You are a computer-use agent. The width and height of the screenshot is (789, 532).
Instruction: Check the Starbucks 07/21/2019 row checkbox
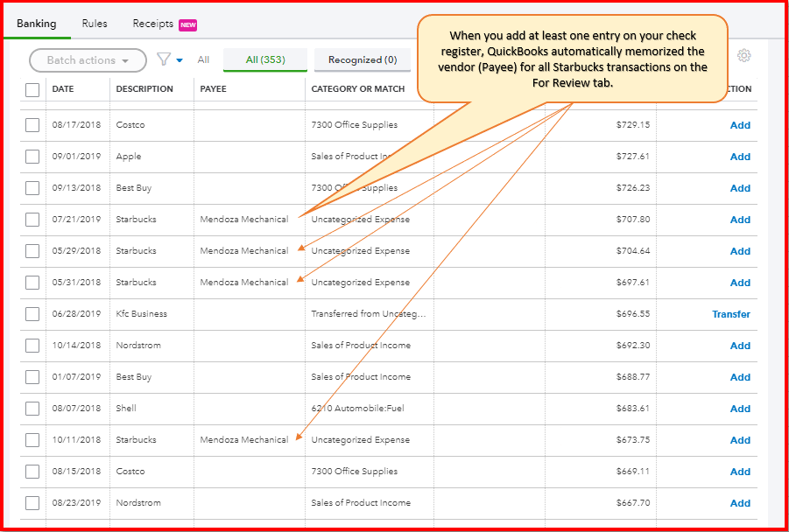click(x=32, y=220)
